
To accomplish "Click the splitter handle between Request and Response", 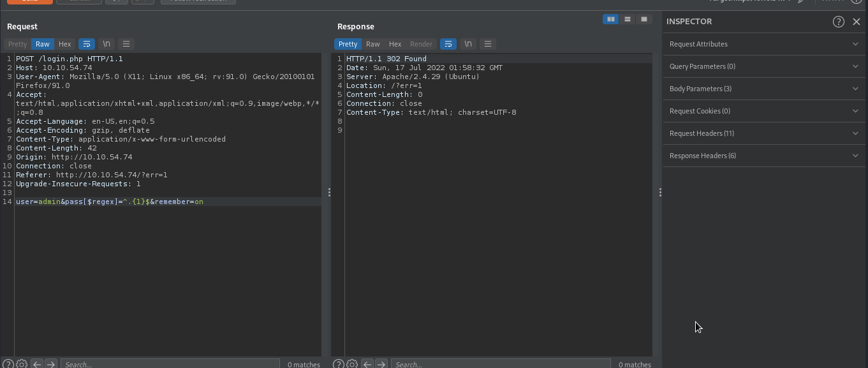I will 329,193.
